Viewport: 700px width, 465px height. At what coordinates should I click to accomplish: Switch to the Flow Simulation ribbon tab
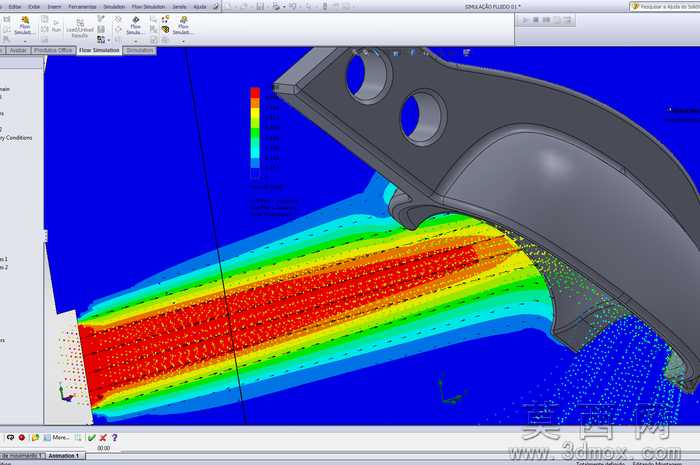click(x=99, y=50)
